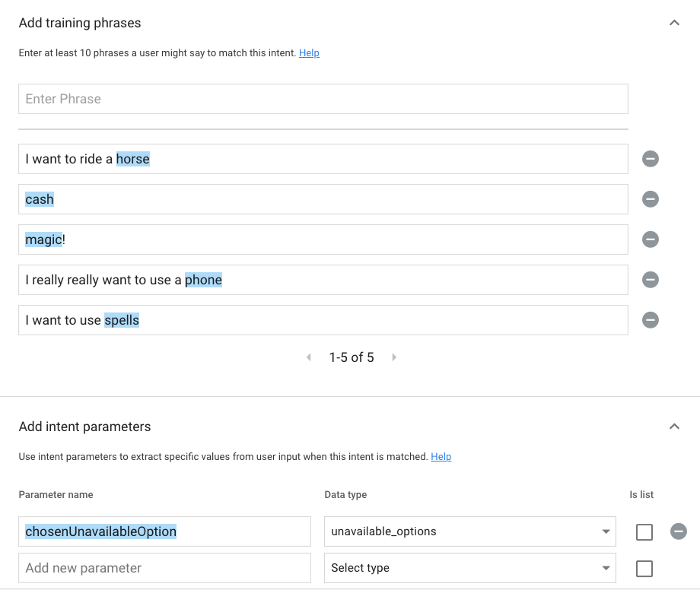Screen dimensions: 700x590
Task: Collapse the Add training phrases section
Action: point(673,23)
